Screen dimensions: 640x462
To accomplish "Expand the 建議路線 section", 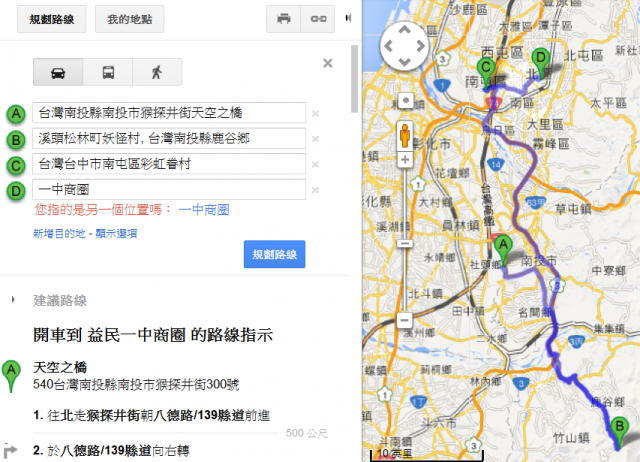I will tap(60, 300).
